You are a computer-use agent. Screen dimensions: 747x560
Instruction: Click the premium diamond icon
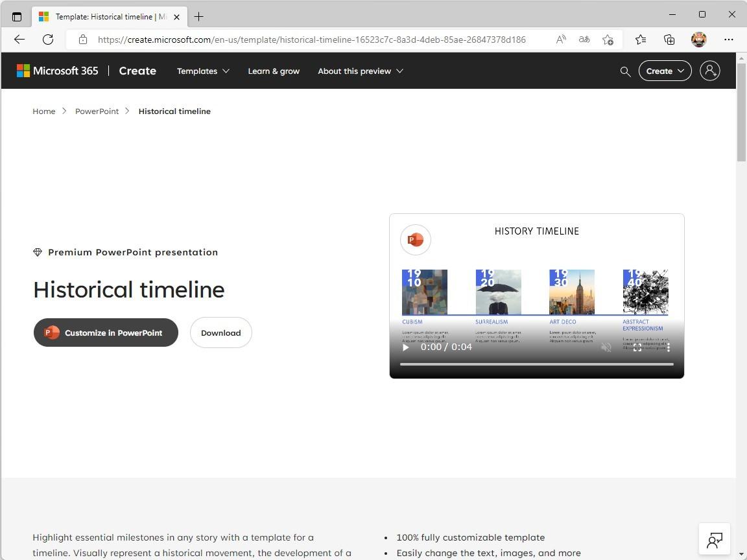pyautogui.click(x=38, y=252)
